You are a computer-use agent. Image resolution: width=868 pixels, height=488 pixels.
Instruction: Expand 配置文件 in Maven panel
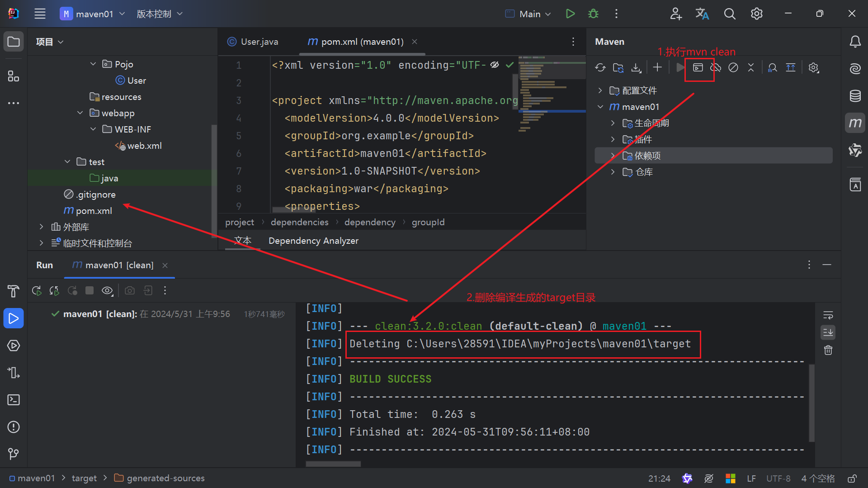pyautogui.click(x=600, y=90)
